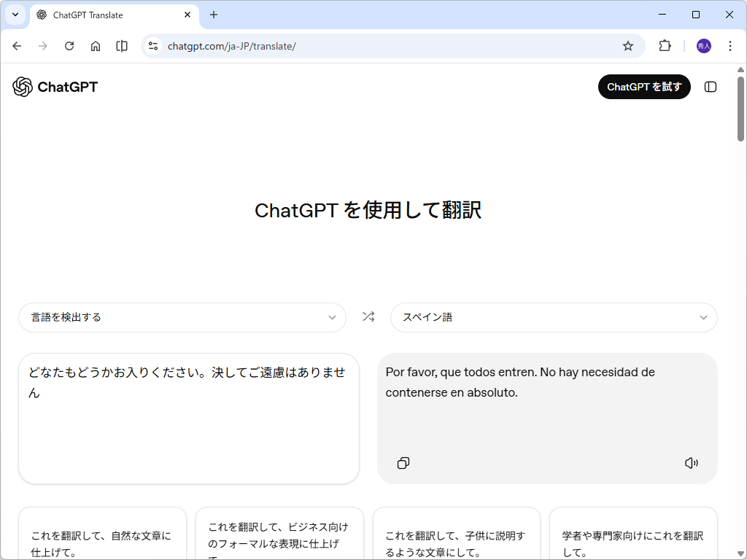Open the Chrome menu with three dots

coord(730,45)
